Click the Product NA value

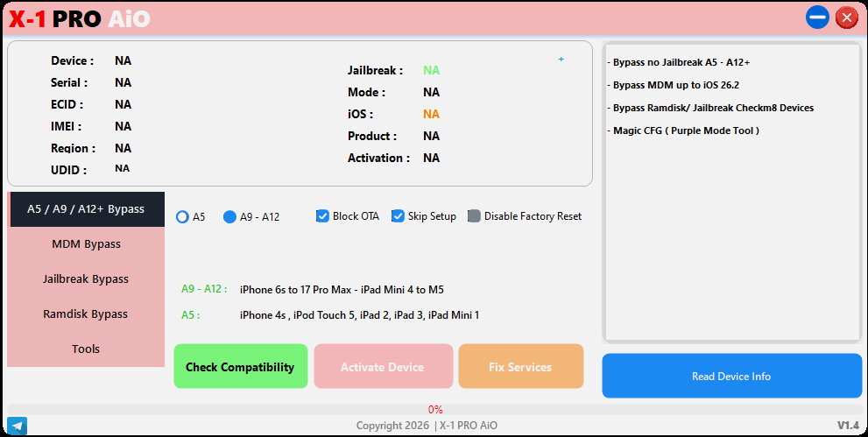431,136
